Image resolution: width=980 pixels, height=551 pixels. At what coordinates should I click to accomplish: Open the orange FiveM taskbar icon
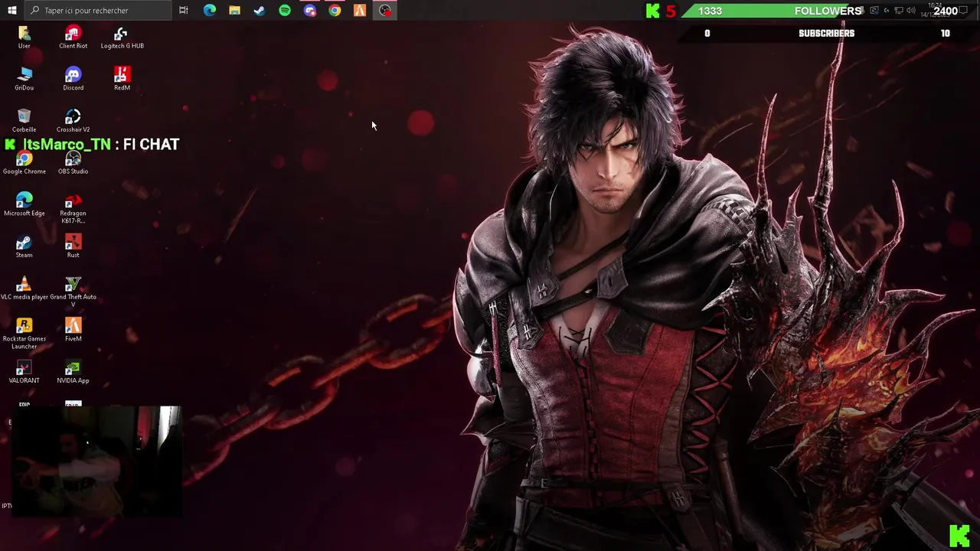point(360,10)
